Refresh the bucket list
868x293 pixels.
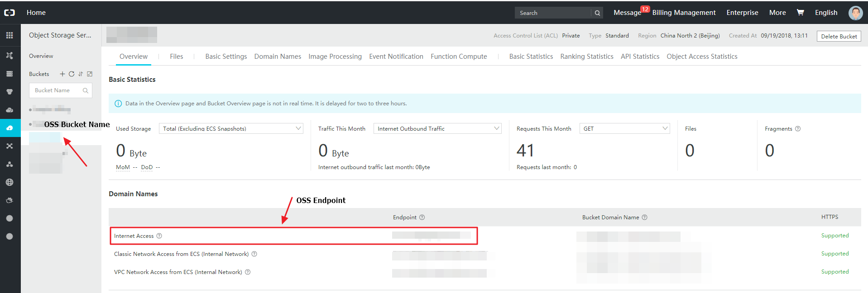[x=72, y=74]
